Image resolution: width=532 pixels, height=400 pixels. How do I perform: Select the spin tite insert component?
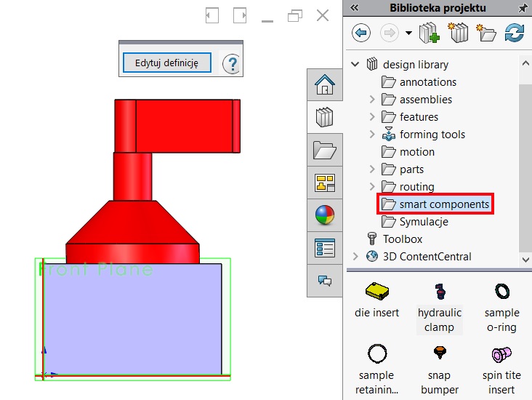501,369
